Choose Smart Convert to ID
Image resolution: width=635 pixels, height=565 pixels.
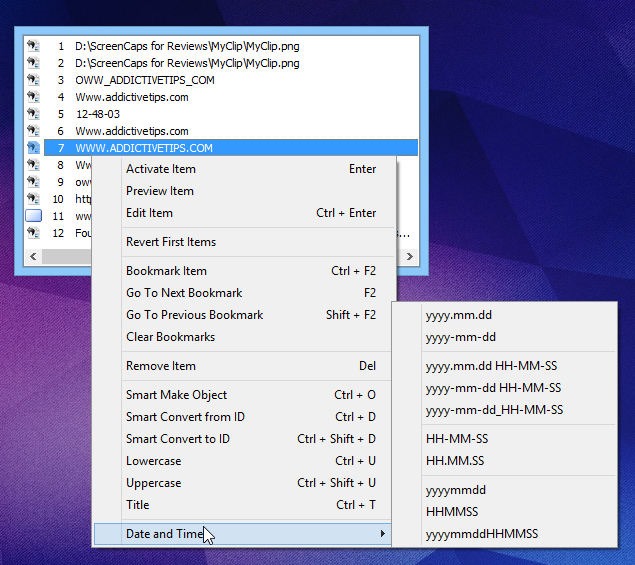pyautogui.click(x=243, y=439)
